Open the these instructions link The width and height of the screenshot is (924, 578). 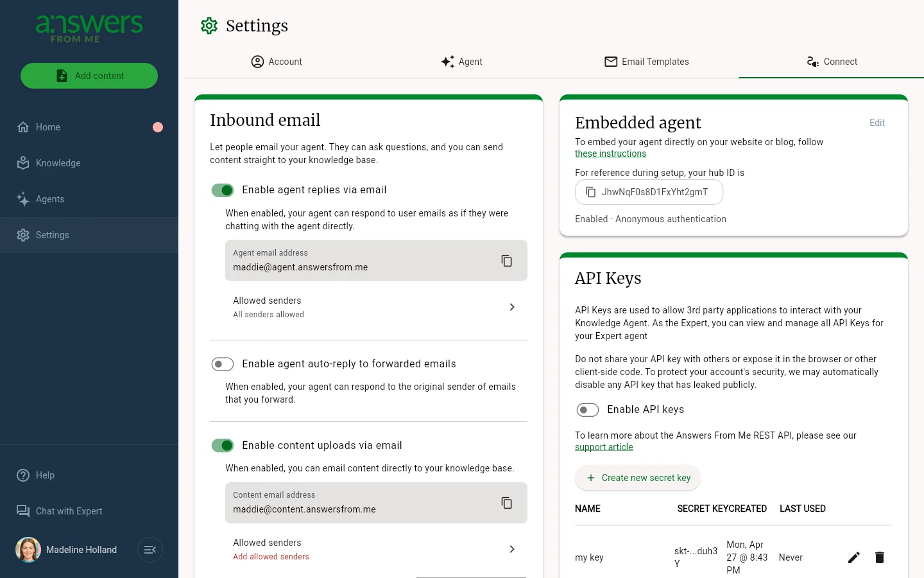coord(610,153)
